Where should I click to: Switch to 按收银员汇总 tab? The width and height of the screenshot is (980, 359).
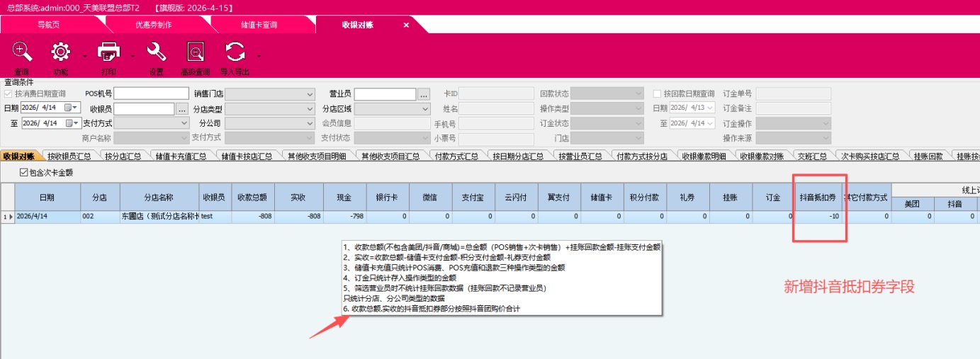tap(69, 156)
